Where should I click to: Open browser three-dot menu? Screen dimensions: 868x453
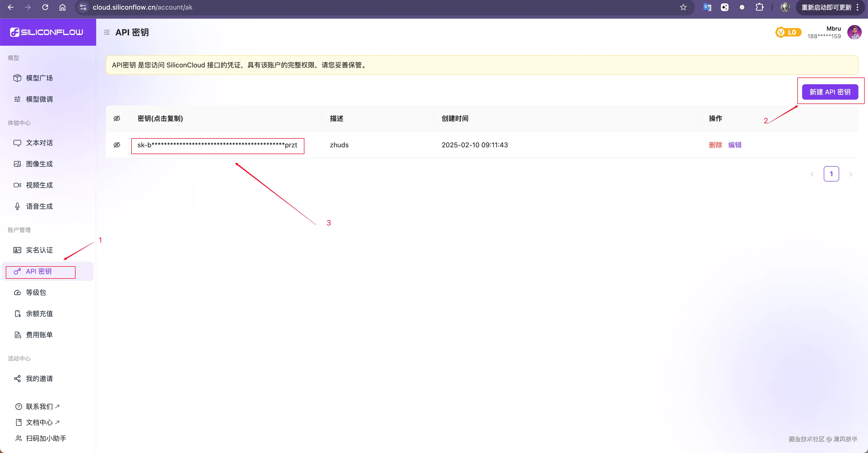pos(858,7)
